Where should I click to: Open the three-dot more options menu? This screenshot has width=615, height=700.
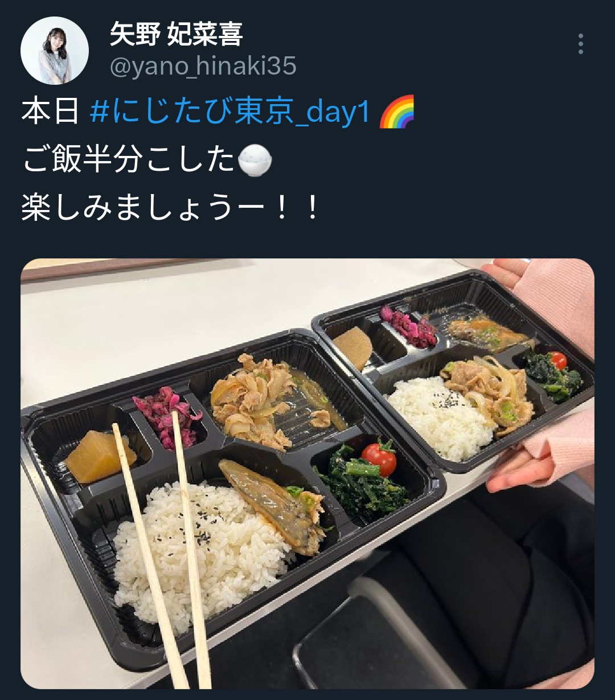[580, 44]
